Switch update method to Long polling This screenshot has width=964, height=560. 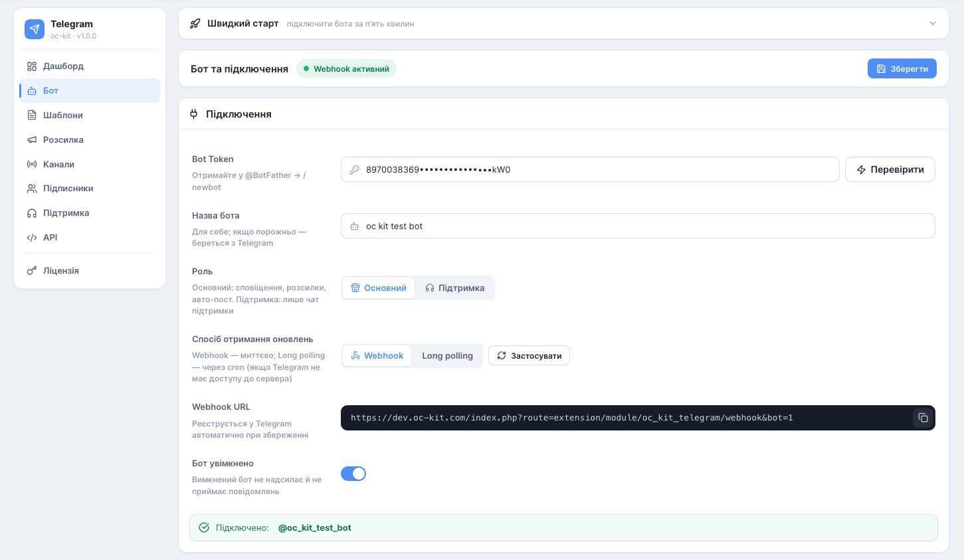point(448,356)
